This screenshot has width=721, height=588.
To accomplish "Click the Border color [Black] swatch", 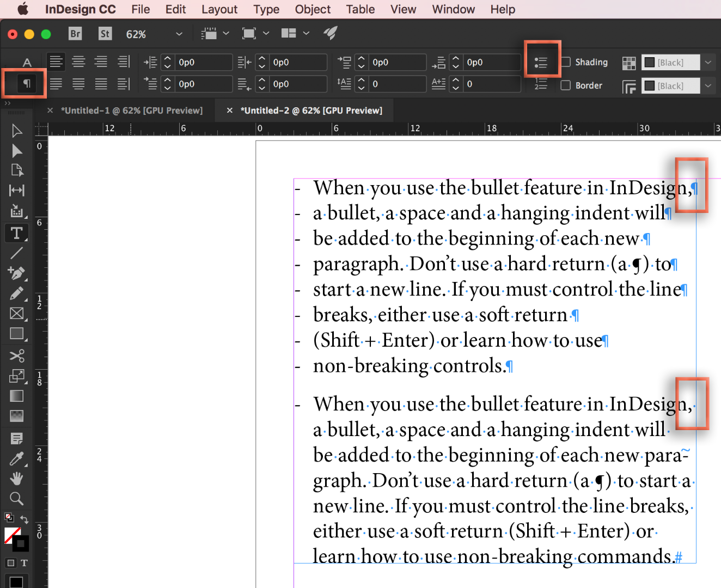I will (x=670, y=85).
